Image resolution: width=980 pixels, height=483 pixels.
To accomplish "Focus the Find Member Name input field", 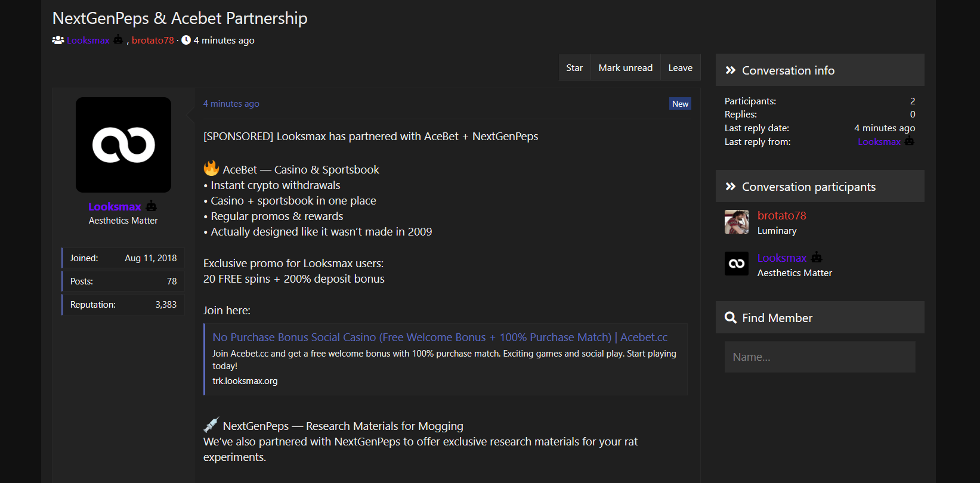I will (x=820, y=357).
